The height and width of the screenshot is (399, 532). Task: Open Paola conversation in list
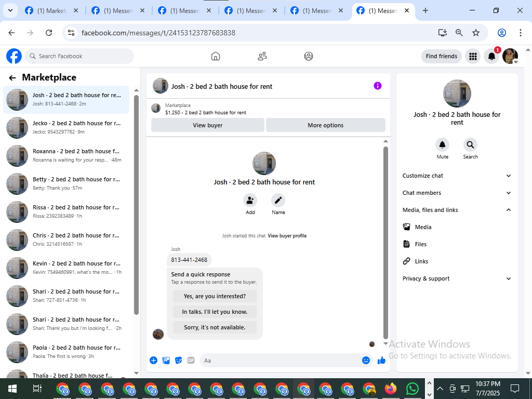66,352
